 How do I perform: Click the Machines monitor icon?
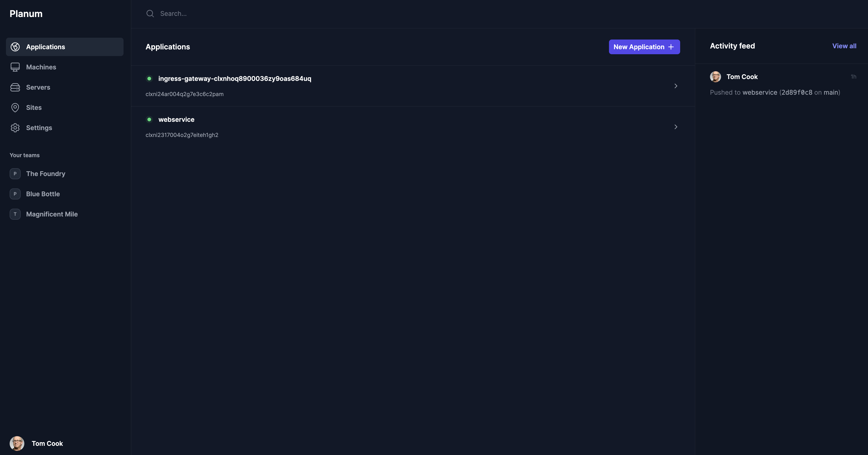click(x=15, y=67)
